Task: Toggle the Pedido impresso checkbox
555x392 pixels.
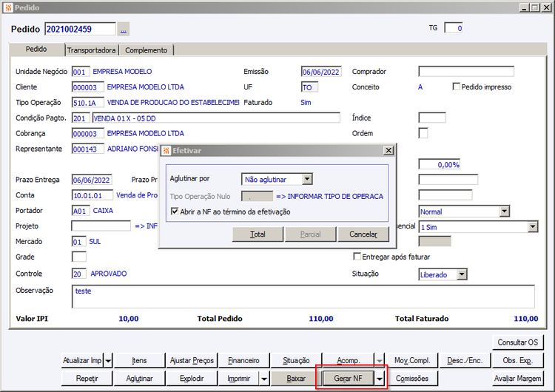Action: pos(457,87)
